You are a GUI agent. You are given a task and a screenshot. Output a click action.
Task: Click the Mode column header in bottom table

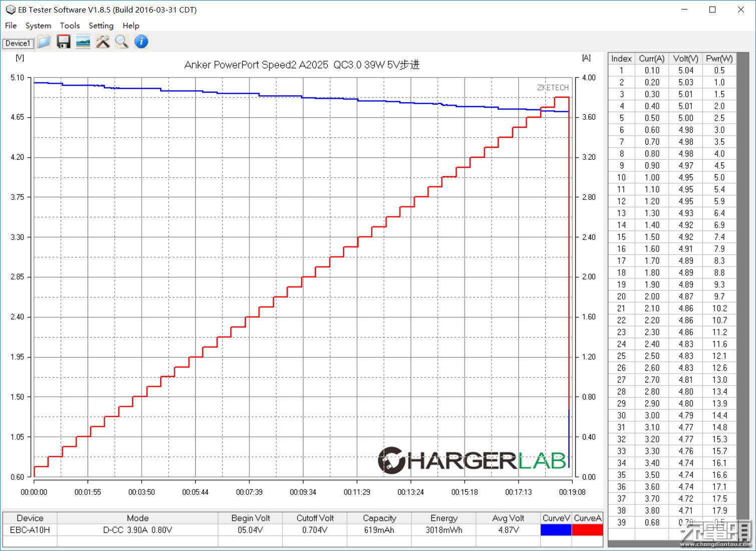[138, 518]
